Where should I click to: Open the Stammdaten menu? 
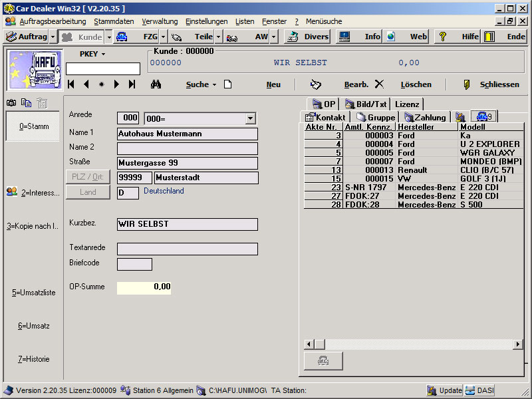tap(114, 21)
